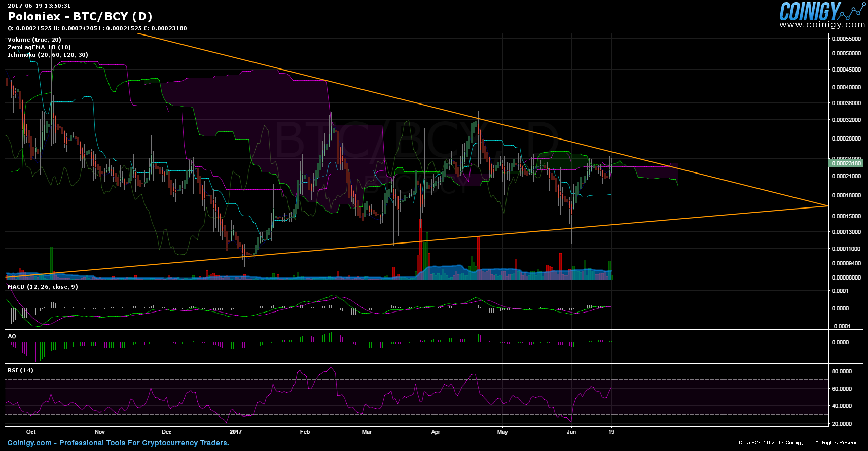This screenshot has width=868, height=451.
Task: Click the Coinigy Inc. copyright notice
Action: click(801, 443)
